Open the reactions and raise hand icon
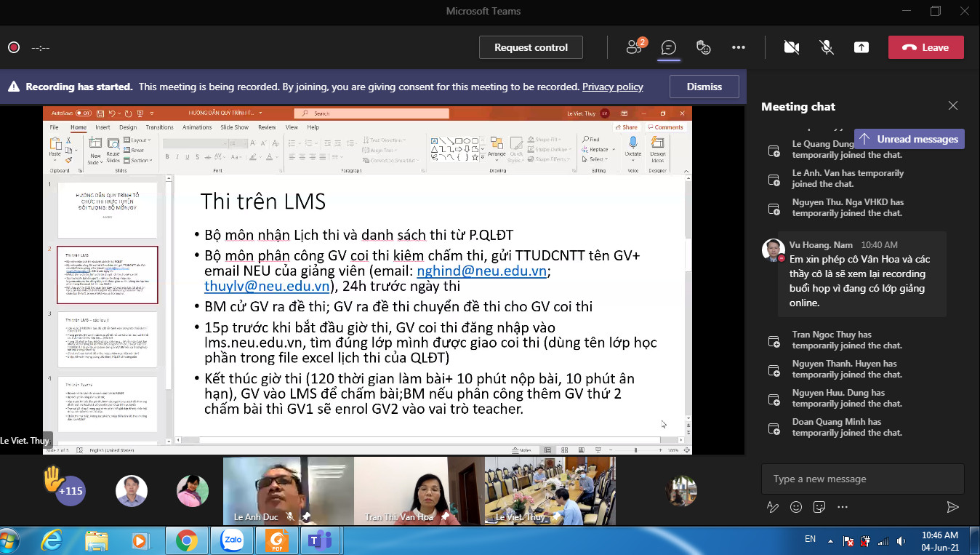The width and height of the screenshot is (980, 555). coord(703,47)
